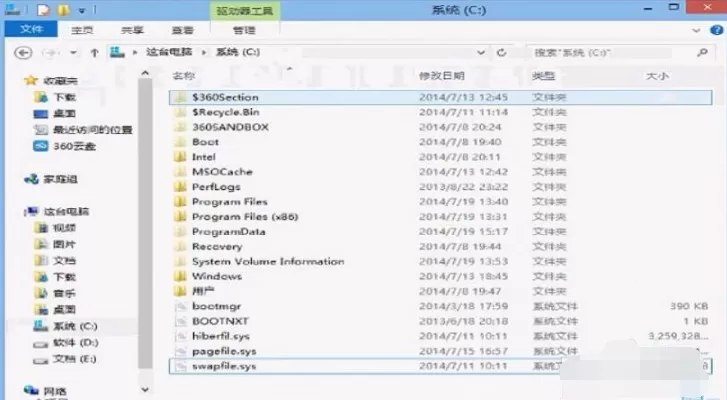The width and height of the screenshot is (727, 400).
Task: Open 下载 under 收藏夹
Action: pyautogui.click(x=55, y=97)
